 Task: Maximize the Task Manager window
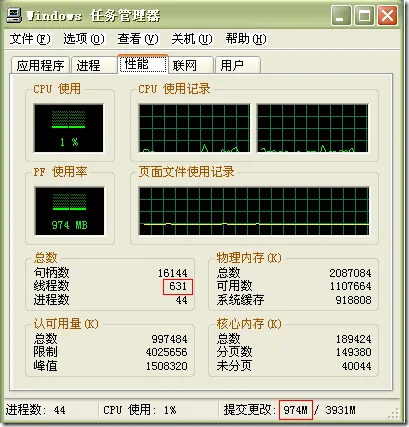click(x=364, y=16)
